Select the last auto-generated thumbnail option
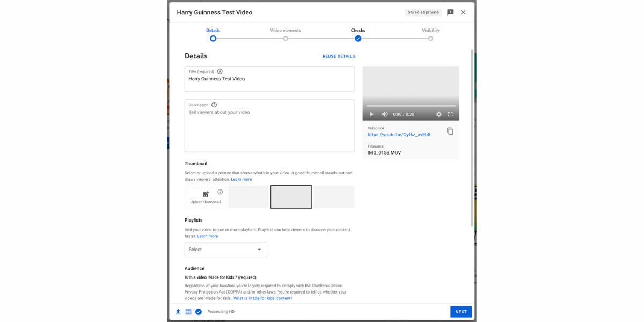This screenshot has width=644, height=322. coord(334,197)
